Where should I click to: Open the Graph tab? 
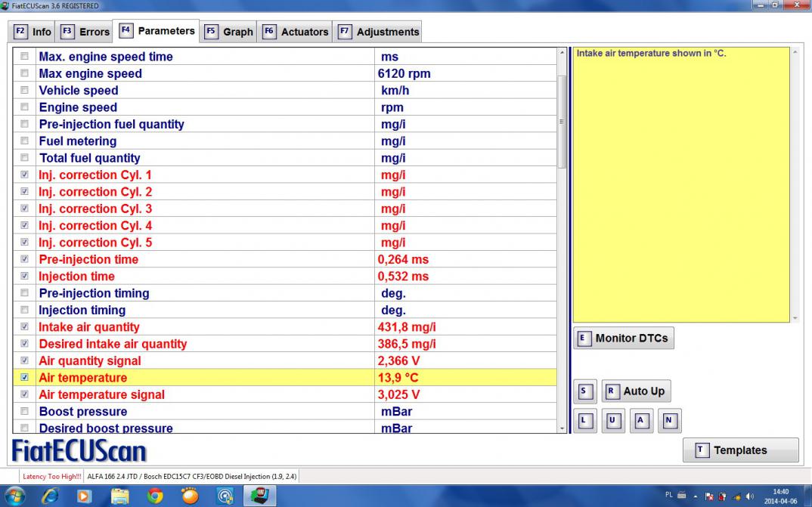point(229,32)
